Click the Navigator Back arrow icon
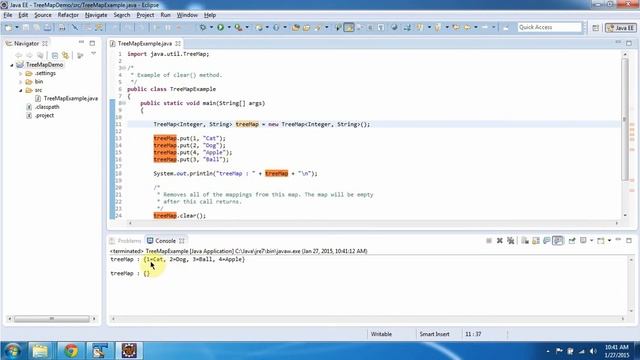Viewport: 640px width, 360px height. [x=18, y=55]
